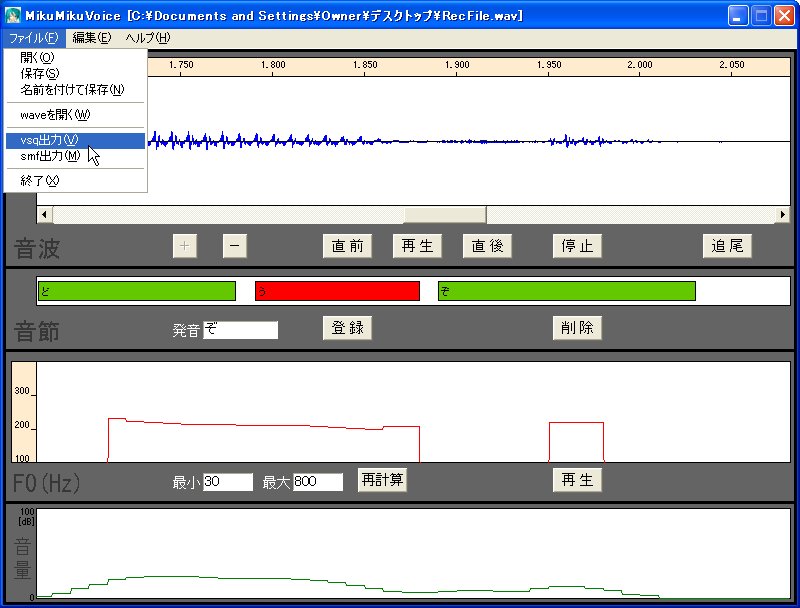This screenshot has height=608, width=800.
Task: Click the 2.000 mark on the time ruler
Action: click(639, 65)
